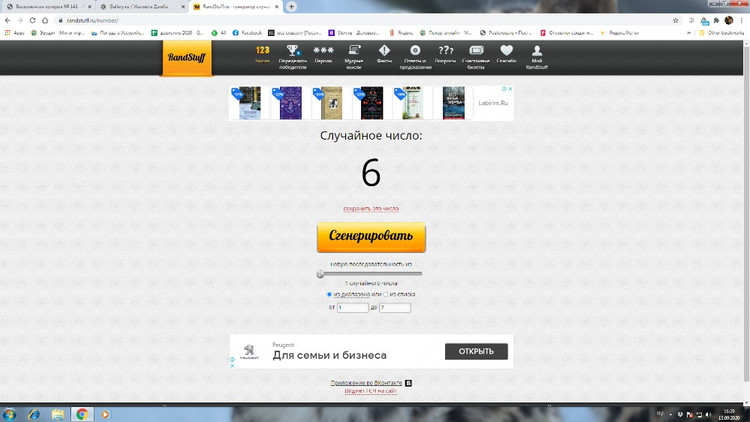Click the trophy 'Определить победителя' icon
Screen dimensions: 750x422
coord(292,53)
